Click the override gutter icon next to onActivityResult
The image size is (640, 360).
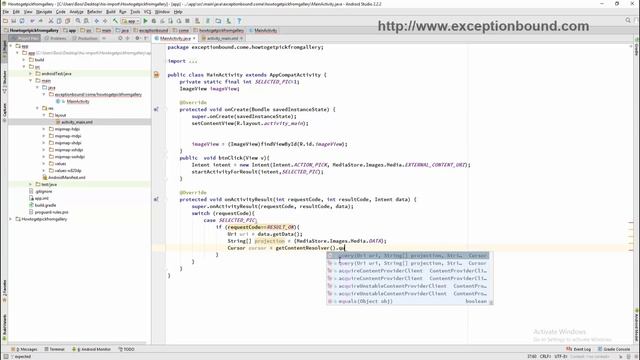point(156,200)
